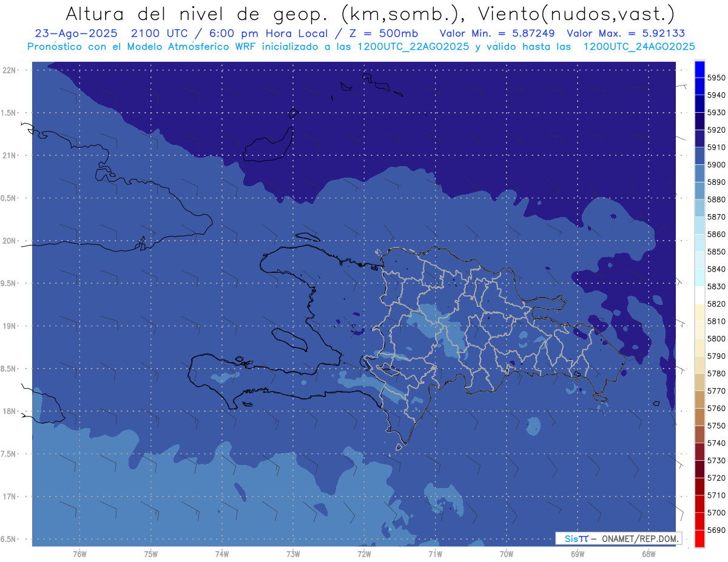
Task: Click the 73W longitude axis label
Action: 293,554
